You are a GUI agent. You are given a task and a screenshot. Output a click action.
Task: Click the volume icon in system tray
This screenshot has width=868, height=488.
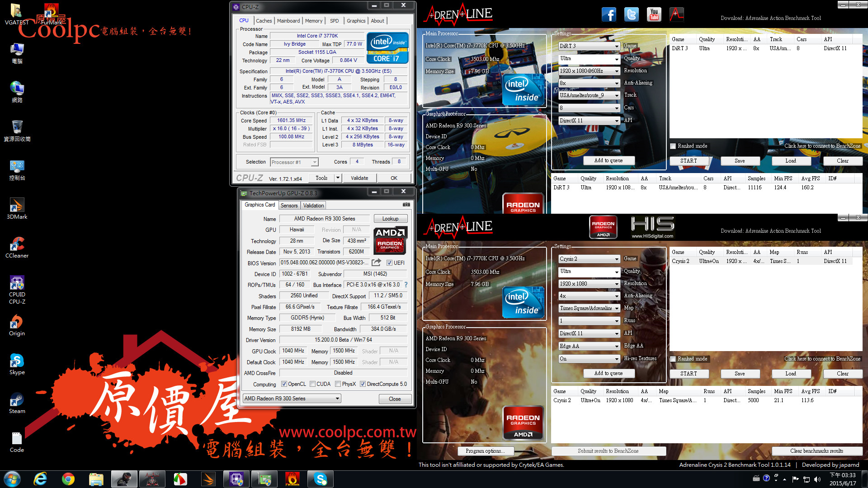[x=816, y=479]
